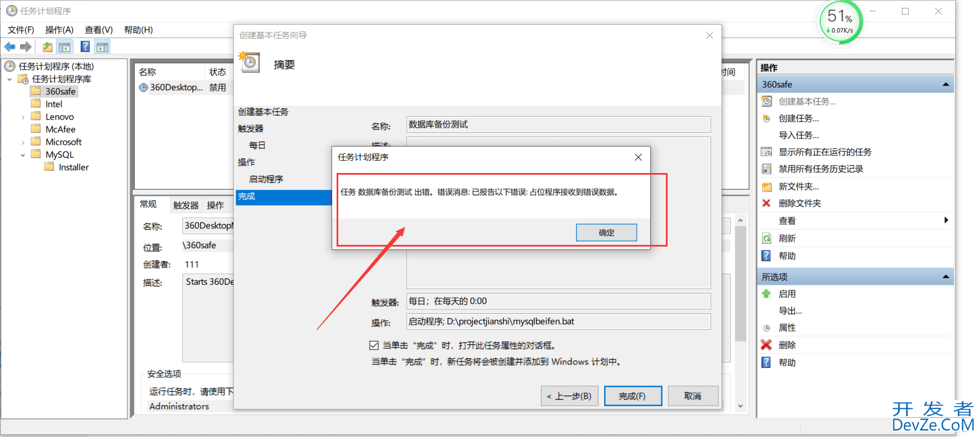Collapse the 所选项 actions section arrow
The height and width of the screenshot is (437, 980).
pyautogui.click(x=946, y=276)
